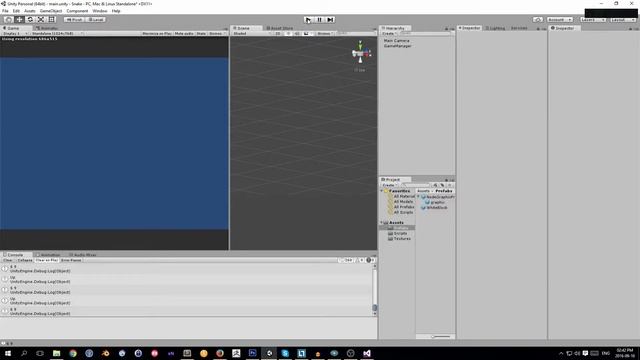Select GameManager in Hierarchy
Image resolution: width=640 pixels, height=360 pixels.
tap(398, 46)
